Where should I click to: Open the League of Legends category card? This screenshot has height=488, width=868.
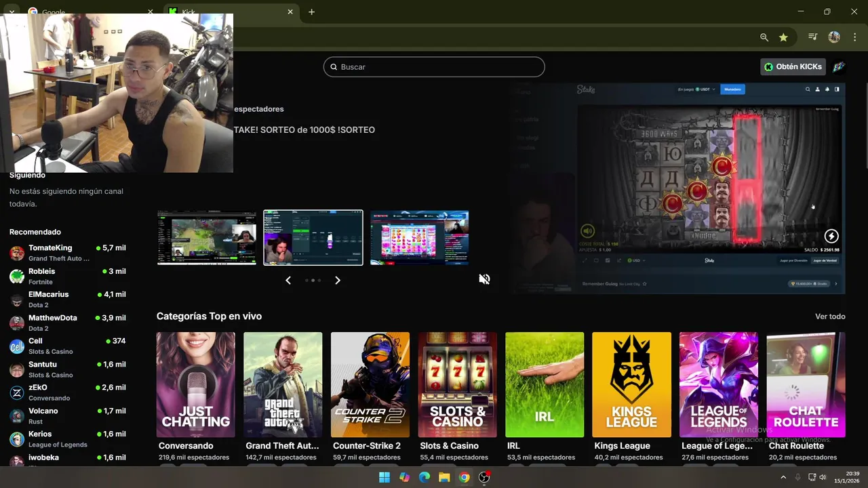click(x=719, y=384)
